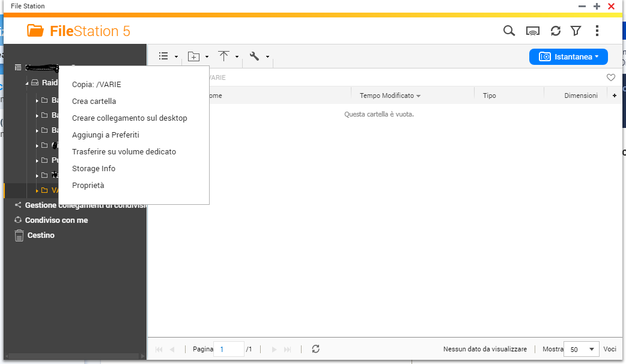The height and width of the screenshot is (364, 626).
Task: Click the heart favorite icon
Action: 611,77
